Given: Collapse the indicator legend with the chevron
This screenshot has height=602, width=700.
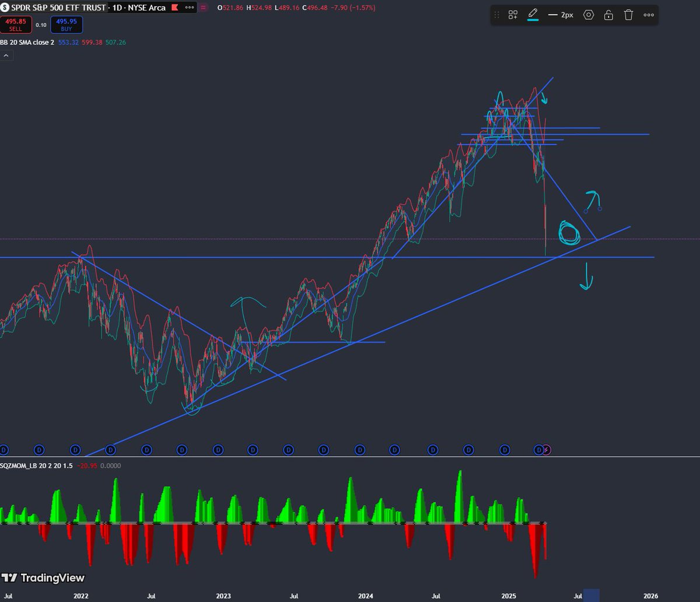Looking at the screenshot, I should tap(6, 55).
